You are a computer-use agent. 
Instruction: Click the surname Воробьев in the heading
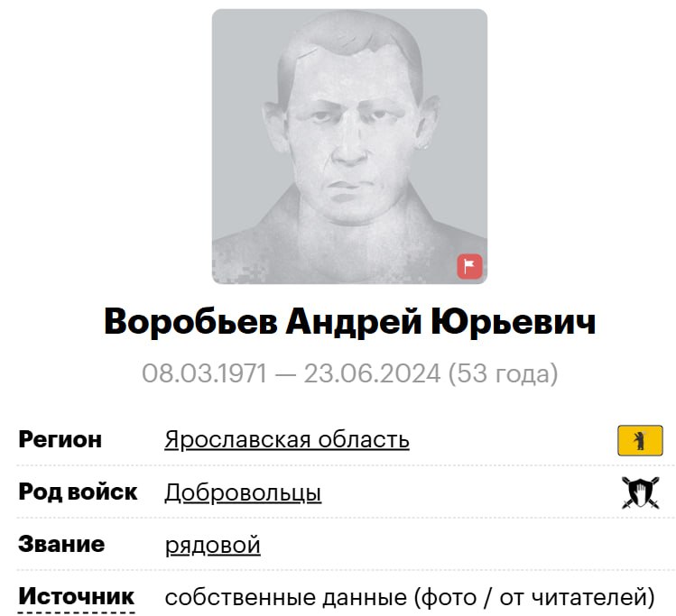click(x=191, y=322)
